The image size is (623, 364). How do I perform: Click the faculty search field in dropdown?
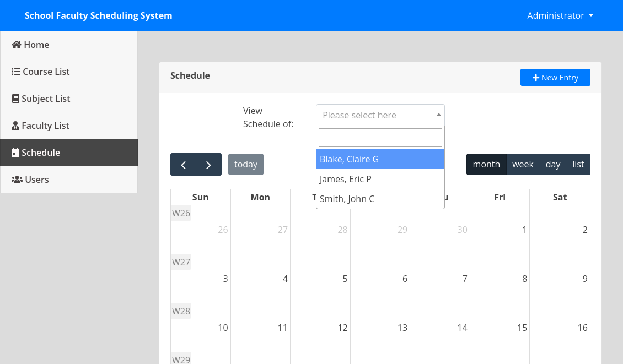380,138
